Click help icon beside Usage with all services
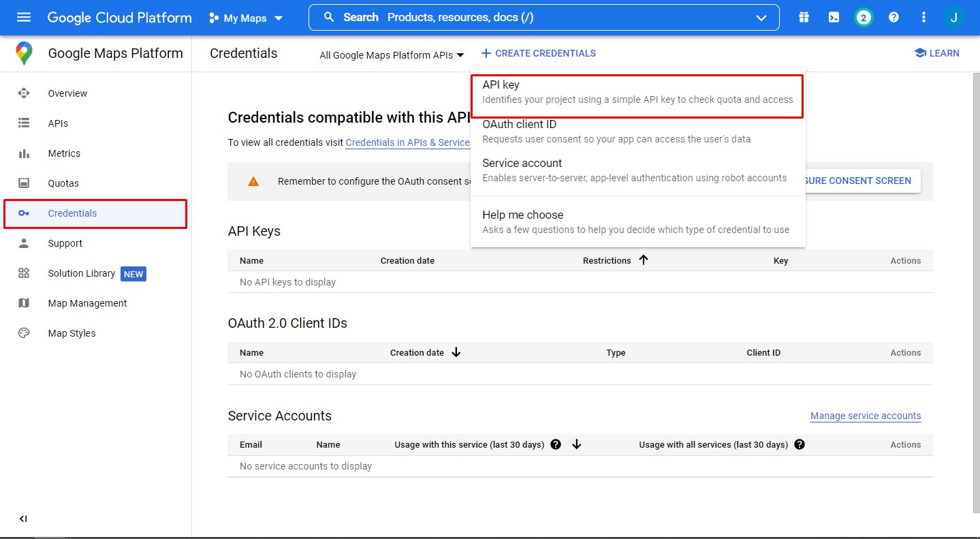 (x=800, y=444)
